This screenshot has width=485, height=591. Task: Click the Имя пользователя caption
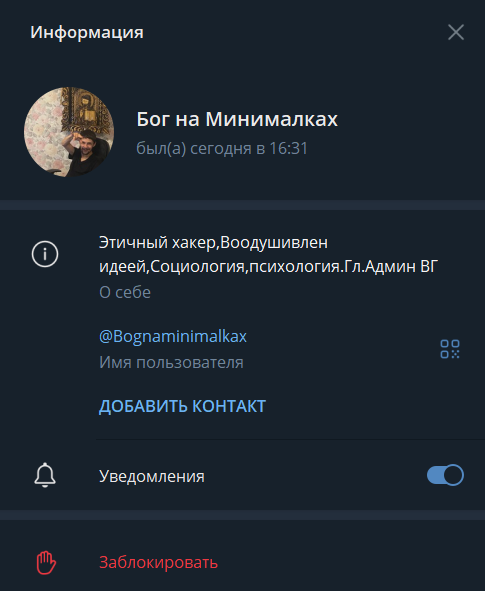tap(171, 363)
